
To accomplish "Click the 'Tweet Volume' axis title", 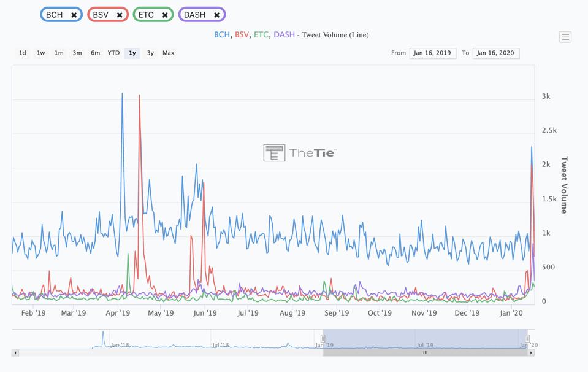I will [564, 185].
